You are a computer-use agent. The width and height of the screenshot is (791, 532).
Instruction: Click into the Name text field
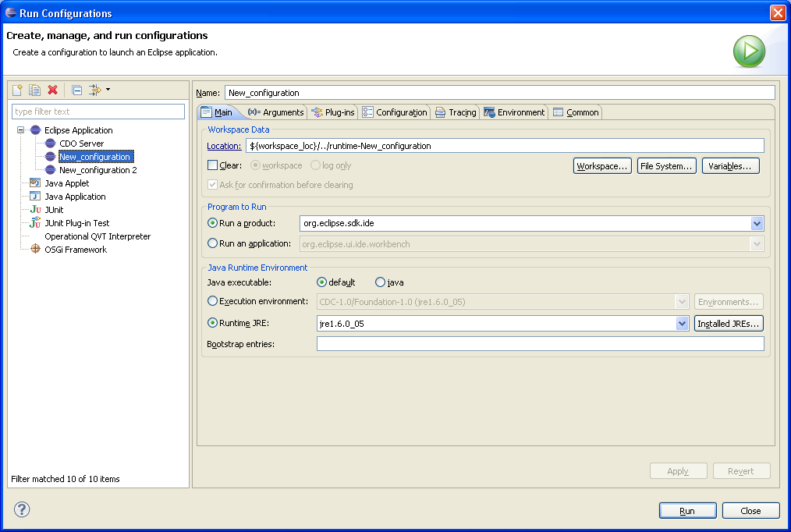499,93
